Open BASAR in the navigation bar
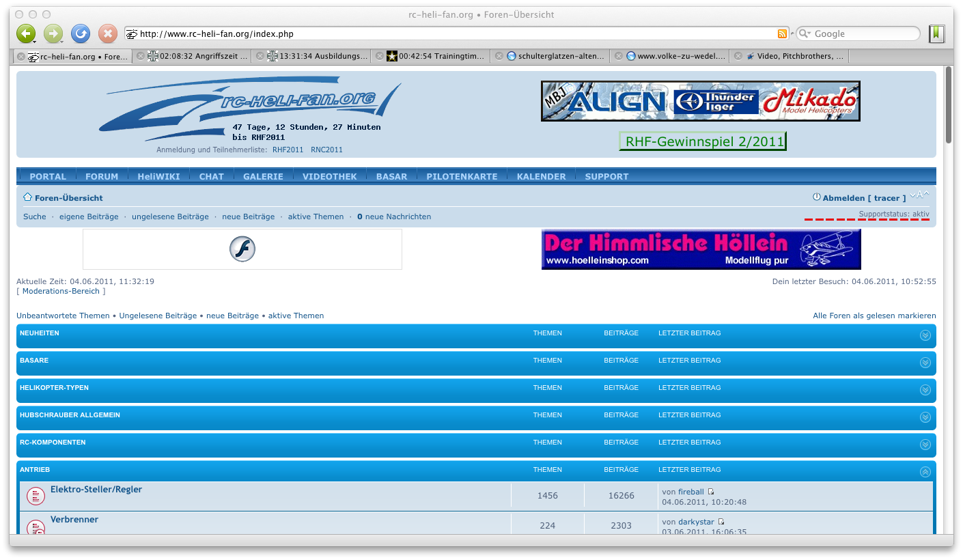Image resolution: width=963 pixels, height=560 pixels. [392, 176]
